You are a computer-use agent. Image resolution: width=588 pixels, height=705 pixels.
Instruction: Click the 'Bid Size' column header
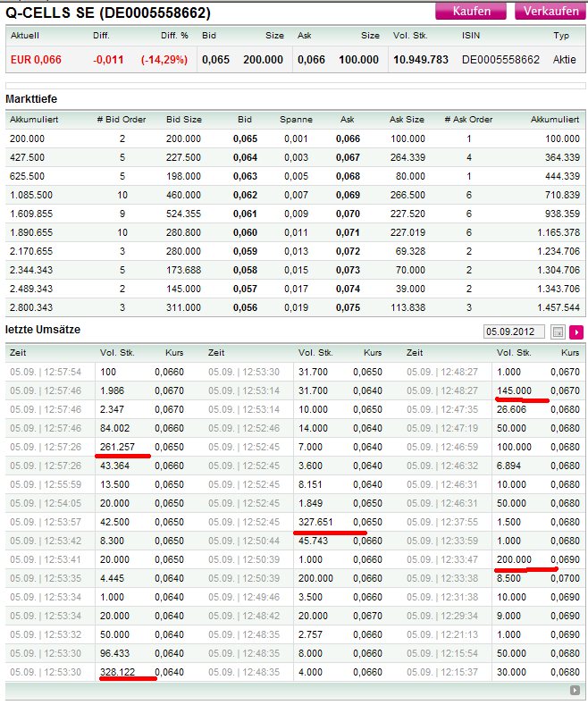click(x=184, y=119)
